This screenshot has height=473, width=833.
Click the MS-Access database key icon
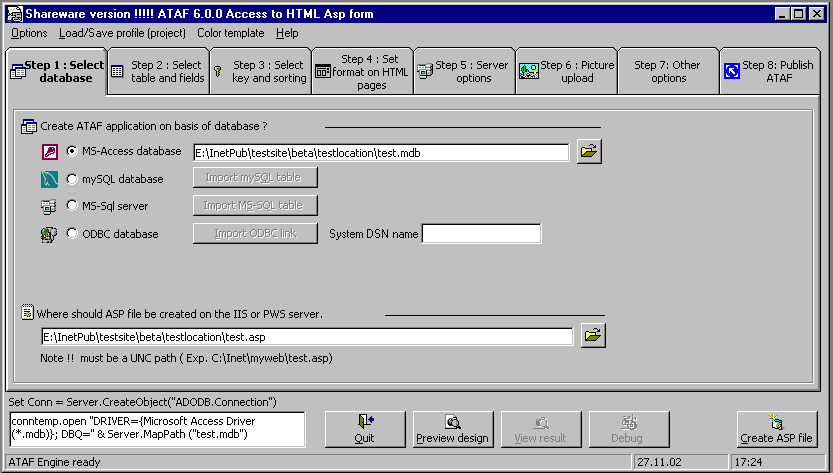pos(49,152)
